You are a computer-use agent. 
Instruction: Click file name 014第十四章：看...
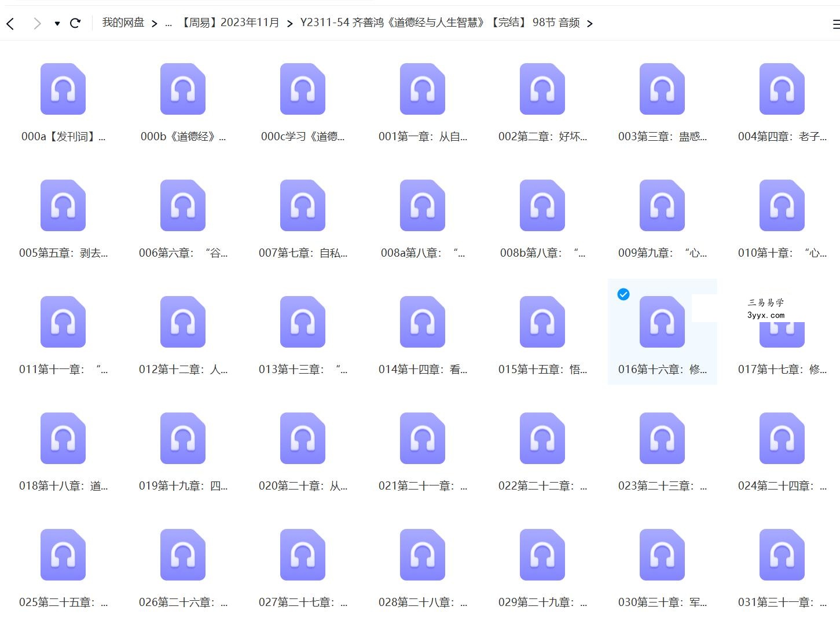423,369
